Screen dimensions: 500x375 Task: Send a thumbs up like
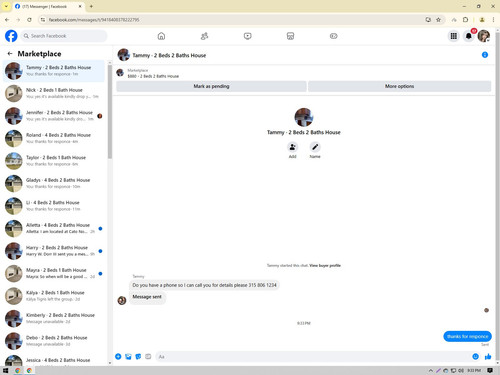[488, 357]
